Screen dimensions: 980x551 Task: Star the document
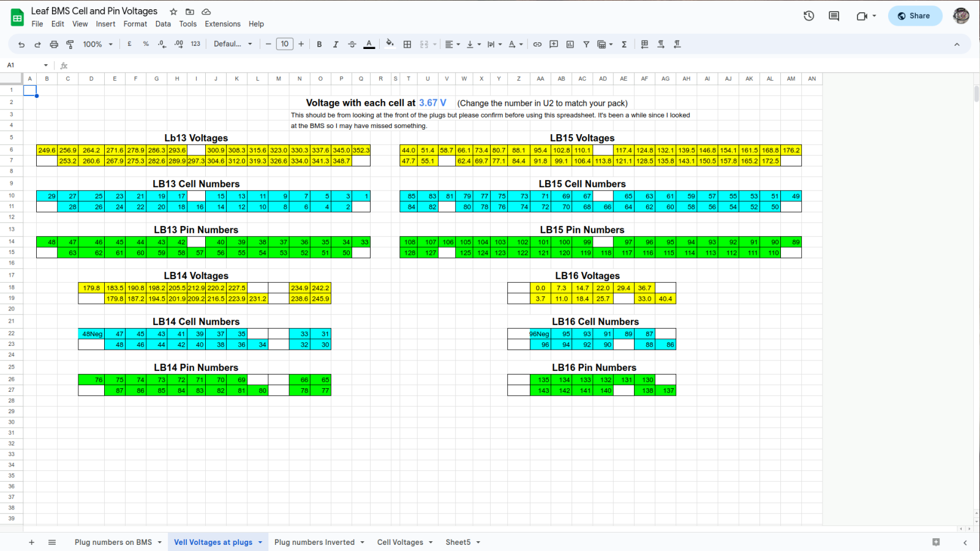173,12
